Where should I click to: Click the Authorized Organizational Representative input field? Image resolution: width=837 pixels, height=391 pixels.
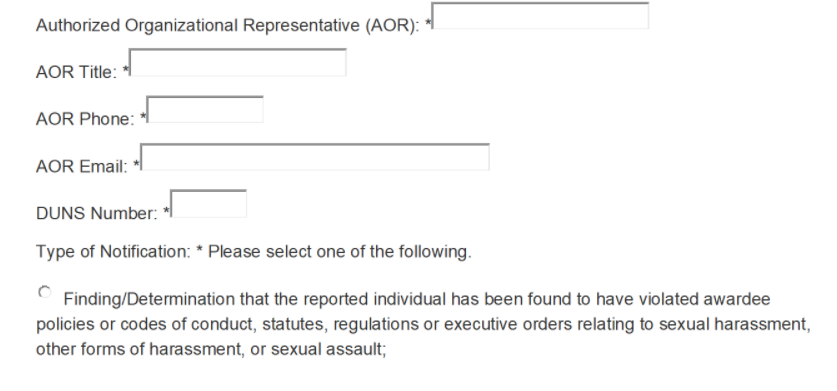(540, 15)
